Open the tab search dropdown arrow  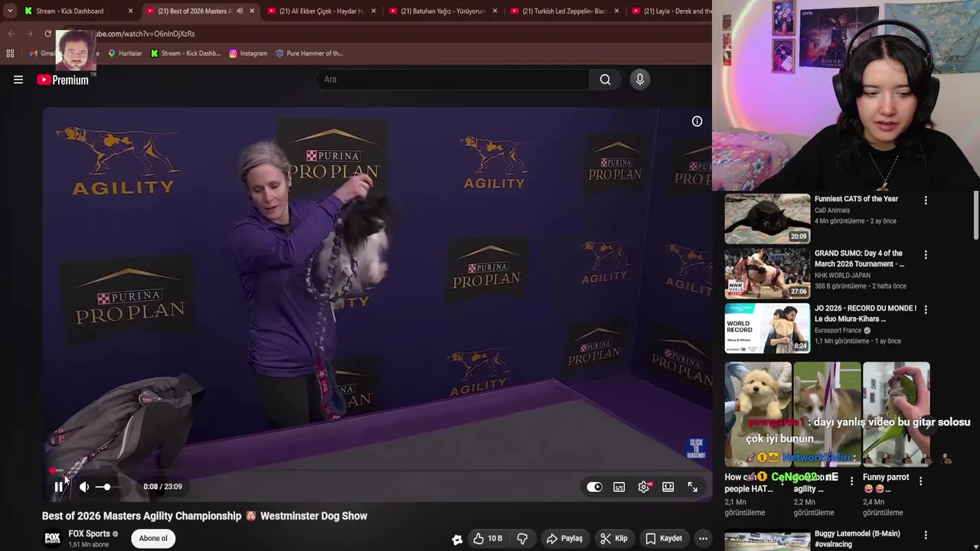pos(9,11)
